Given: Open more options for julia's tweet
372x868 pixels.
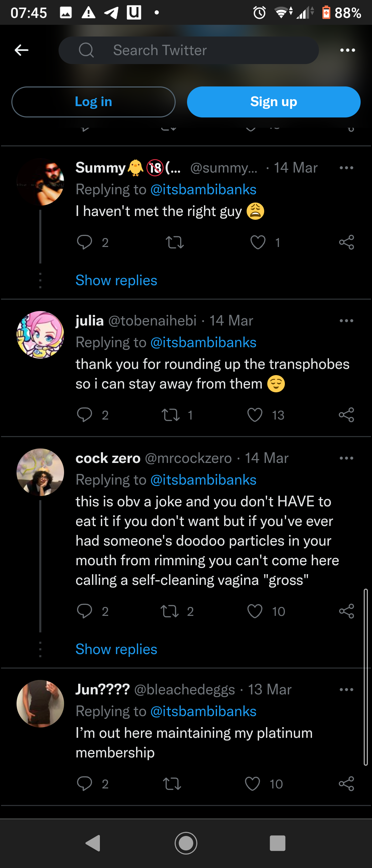Looking at the screenshot, I should tap(347, 321).
